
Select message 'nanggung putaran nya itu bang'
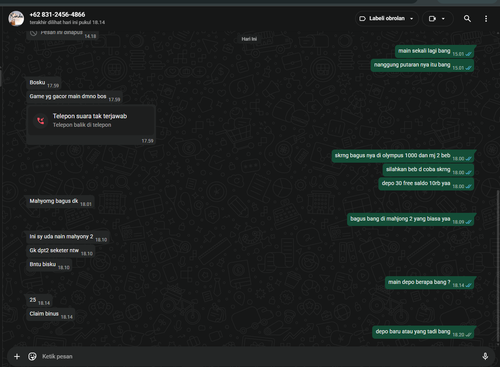(422, 65)
